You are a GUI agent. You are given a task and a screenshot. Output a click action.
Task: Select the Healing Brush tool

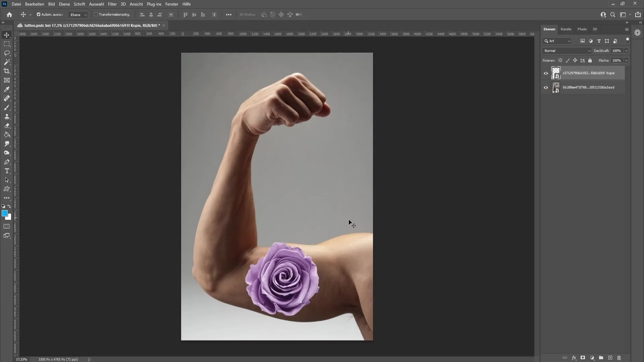click(x=7, y=98)
